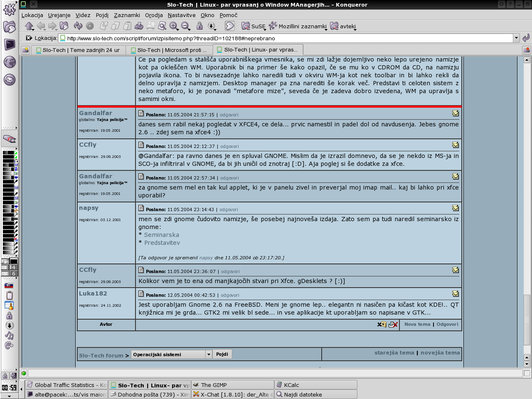Image resolution: width=532 pixels, height=399 pixels.
Task: Click the Up directory arrow in toolbar
Action: [x=29, y=26]
